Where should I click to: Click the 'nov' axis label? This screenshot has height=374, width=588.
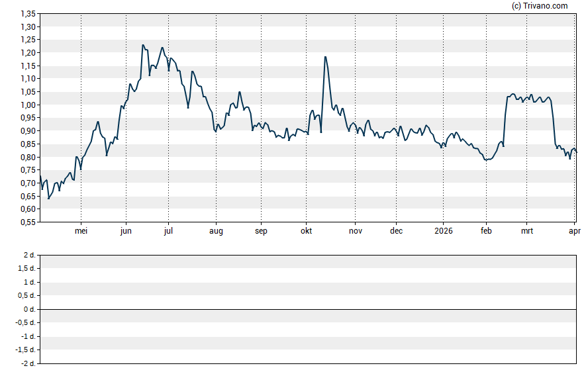click(356, 231)
